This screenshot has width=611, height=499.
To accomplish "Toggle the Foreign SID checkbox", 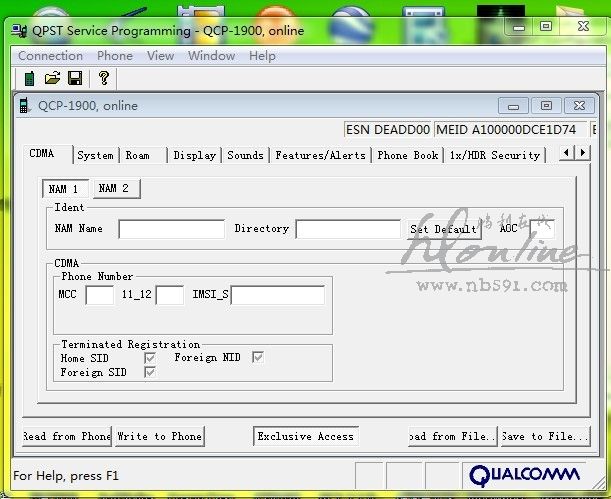I will pyautogui.click(x=150, y=372).
